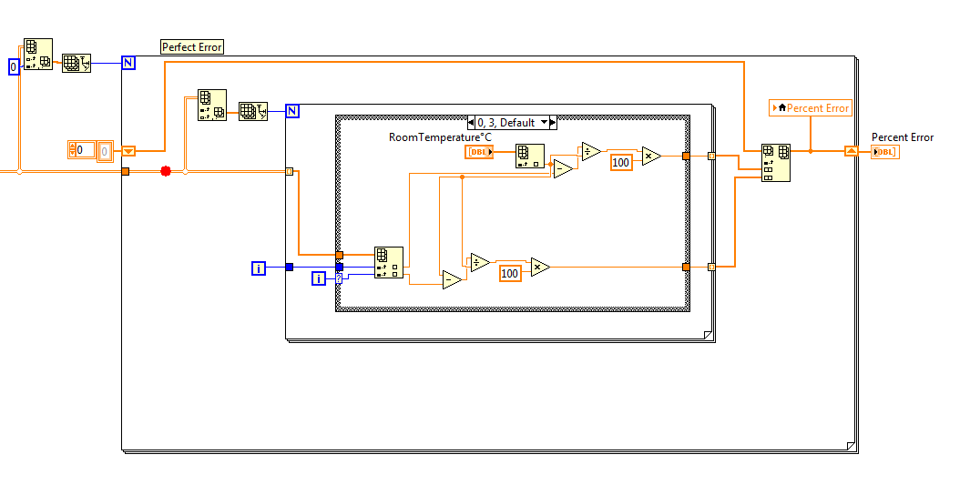Image resolution: width=980 pixels, height=495 pixels.
Task: Select the inner loop's N count terminal
Action: pos(292,111)
